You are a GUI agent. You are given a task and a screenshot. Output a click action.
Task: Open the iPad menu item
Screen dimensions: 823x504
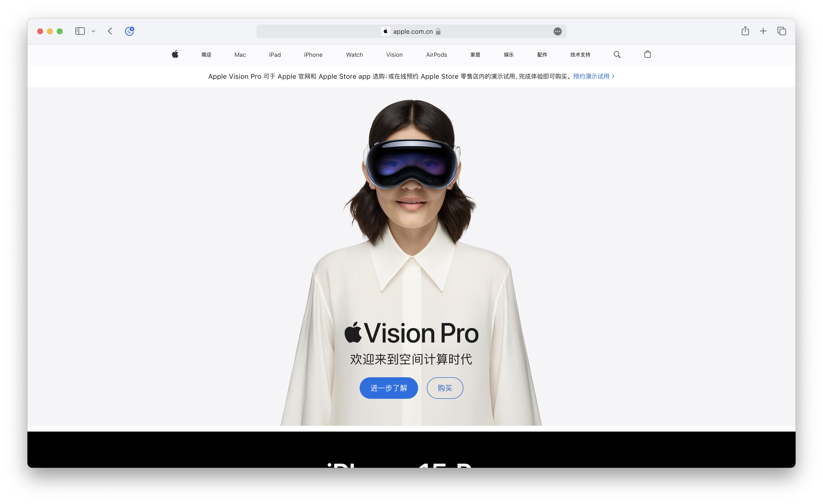click(275, 55)
